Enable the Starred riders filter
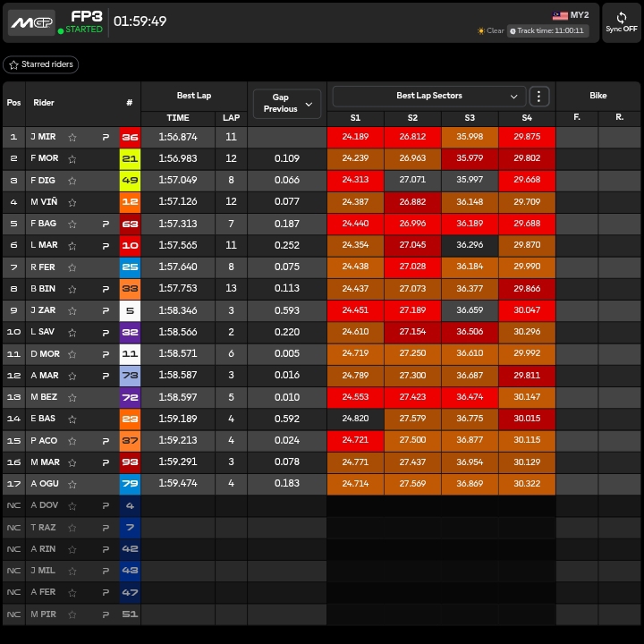 (x=40, y=65)
